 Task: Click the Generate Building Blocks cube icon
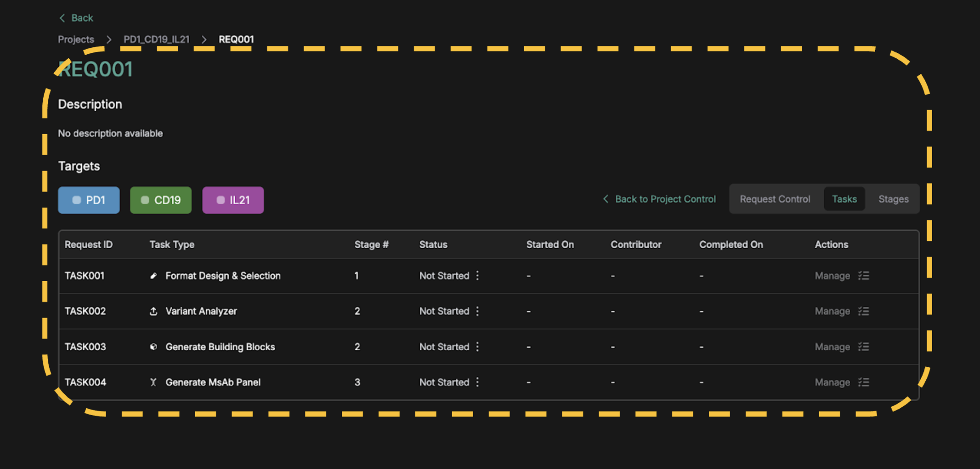154,347
